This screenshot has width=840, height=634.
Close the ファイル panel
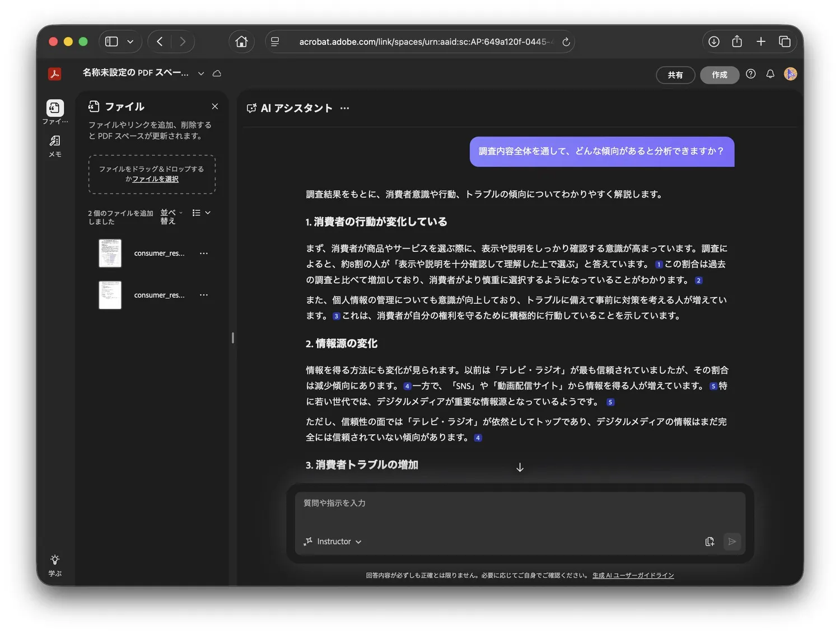tap(215, 106)
